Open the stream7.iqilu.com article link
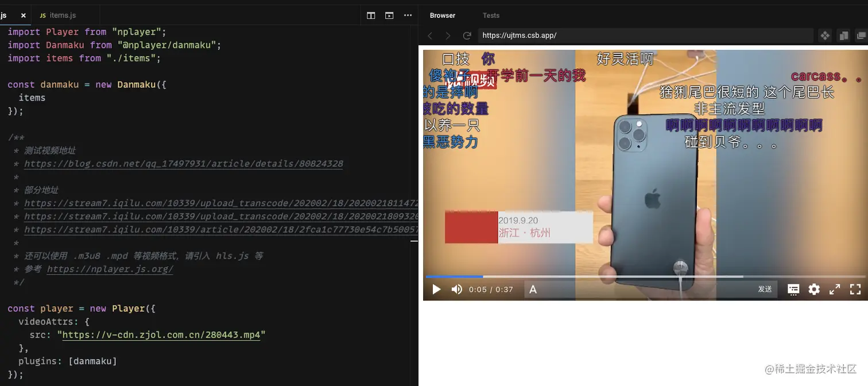The height and width of the screenshot is (386, 868). click(221, 230)
